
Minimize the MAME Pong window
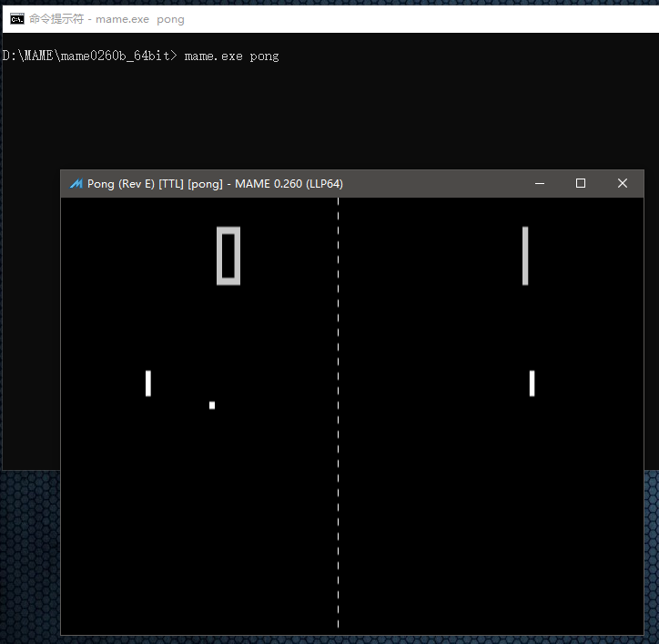pos(540,183)
